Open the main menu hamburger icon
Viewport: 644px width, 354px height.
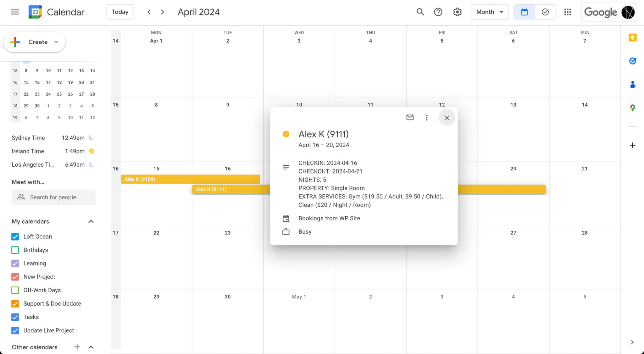15,12
